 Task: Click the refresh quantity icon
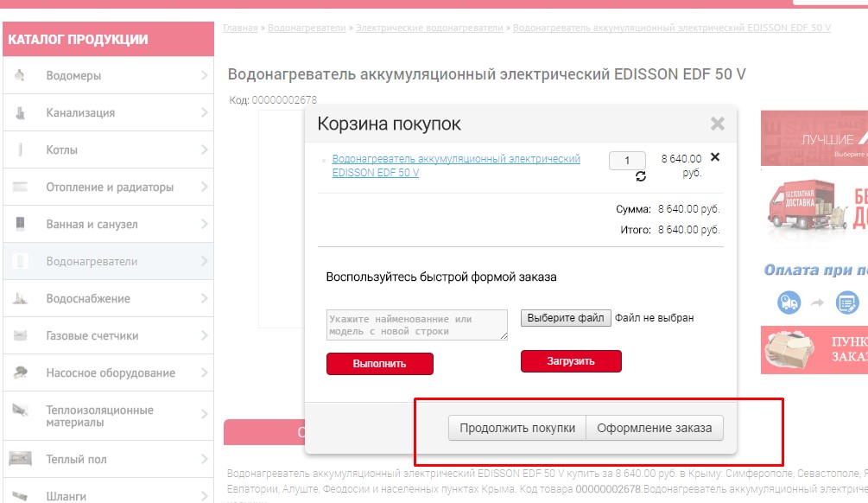click(640, 176)
